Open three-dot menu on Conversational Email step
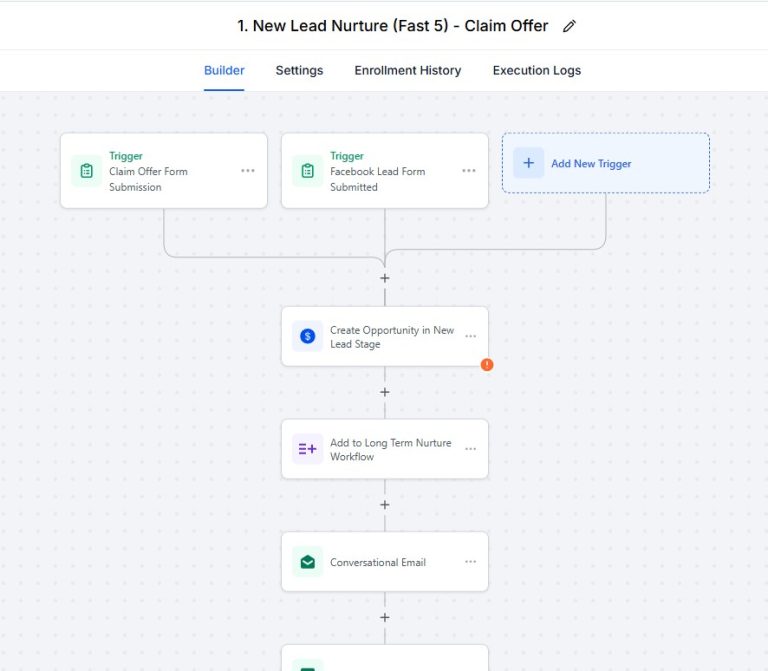768x671 pixels. [x=470, y=562]
